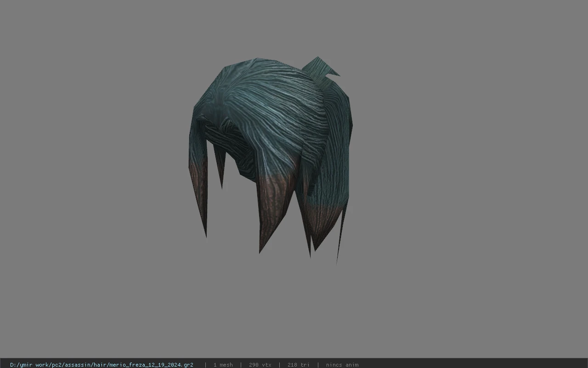Click the '290 vtx' vertex count
The width and height of the screenshot is (588, 368).
tap(260, 365)
